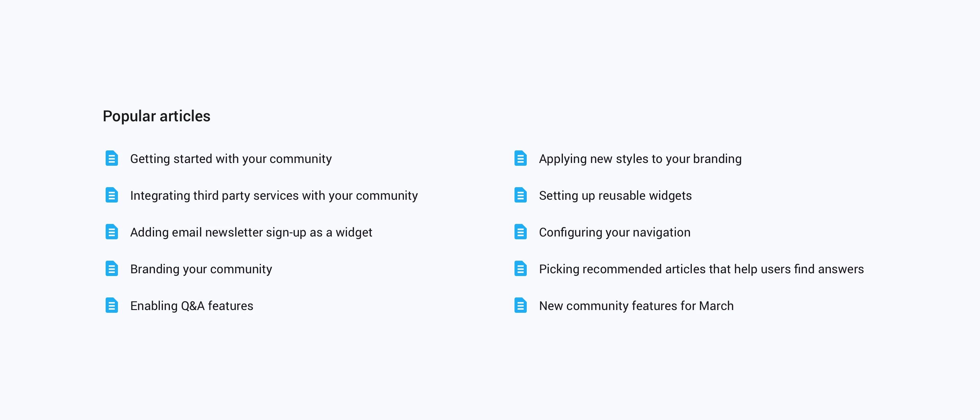Open Getting started with your community
The image size is (980, 420).
[231, 159]
